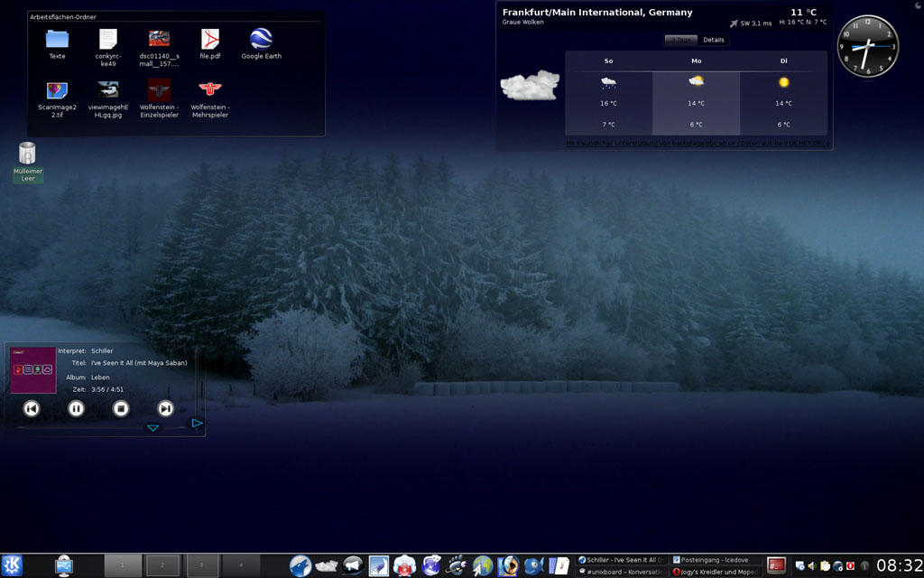This screenshot has width=924, height=578.
Task: Switch to the Details weather tab
Action: pos(714,40)
